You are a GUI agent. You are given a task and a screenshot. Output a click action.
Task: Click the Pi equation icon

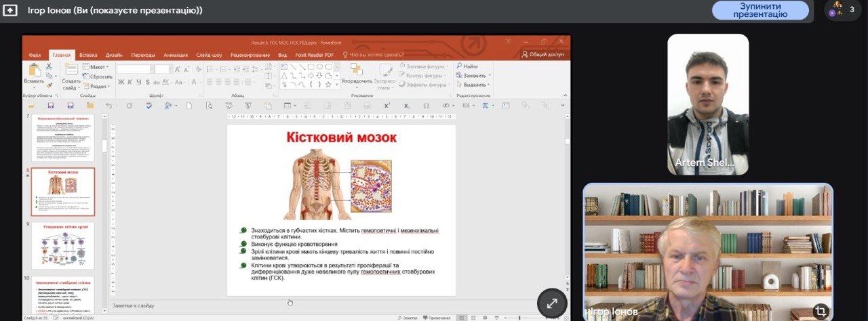(485, 106)
